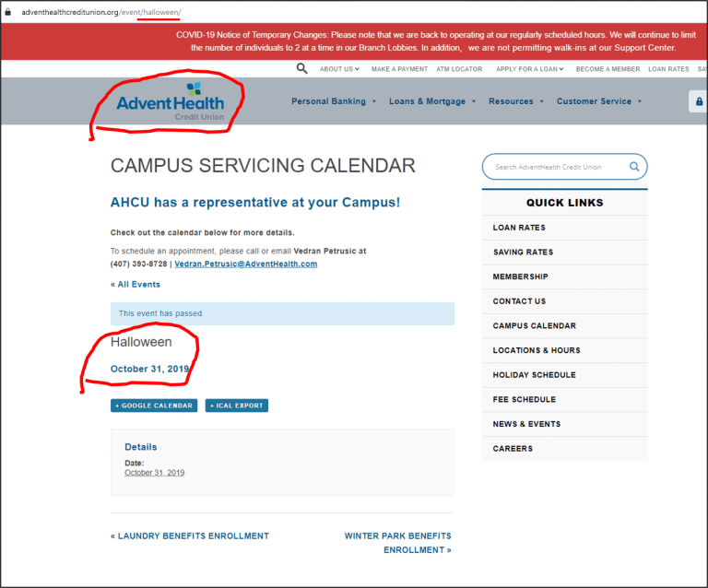Screen dimensions: 708x588
Task: Open the Personal Banking menu
Action: coord(333,101)
